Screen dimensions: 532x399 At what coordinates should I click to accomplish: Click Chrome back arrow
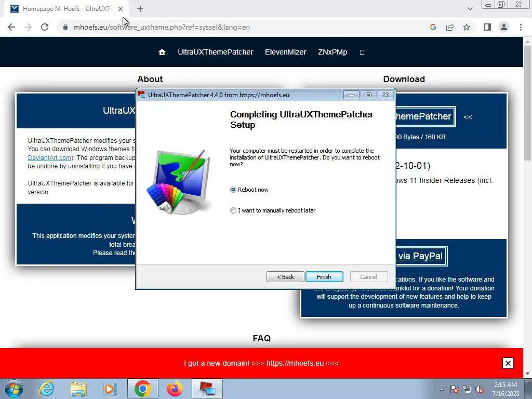[11, 27]
